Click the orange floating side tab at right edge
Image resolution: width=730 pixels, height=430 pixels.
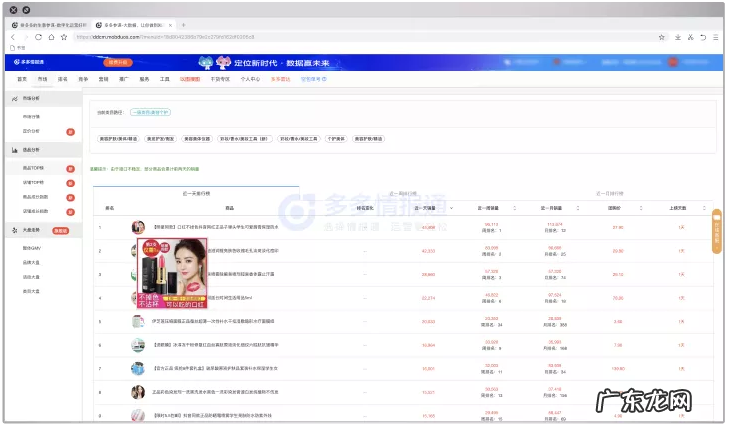click(x=718, y=233)
